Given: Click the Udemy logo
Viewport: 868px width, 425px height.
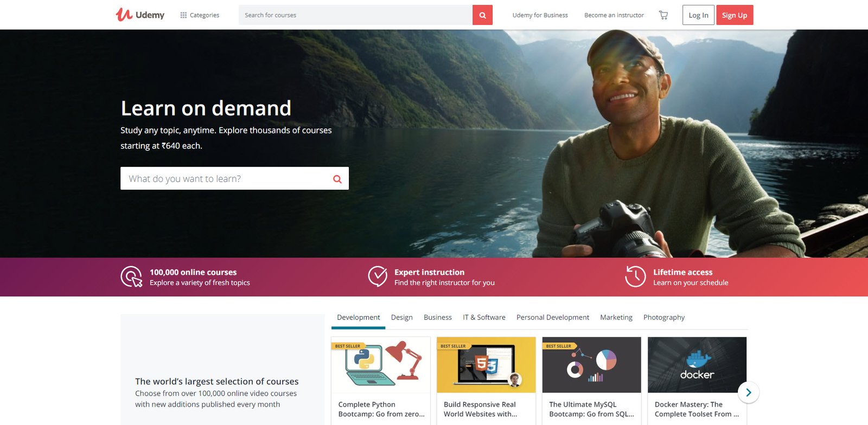Looking at the screenshot, I should pos(140,15).
